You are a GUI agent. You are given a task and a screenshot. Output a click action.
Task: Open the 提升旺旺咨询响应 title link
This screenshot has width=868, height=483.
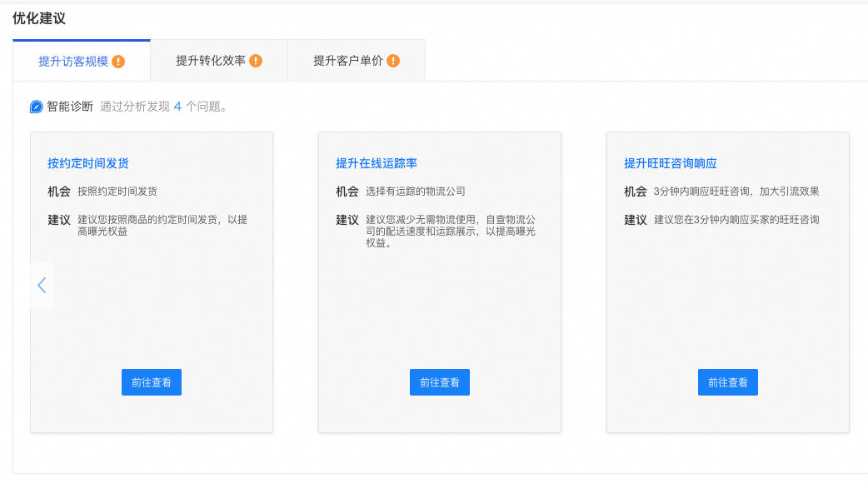pyautogui.click(x=671, y=163)
